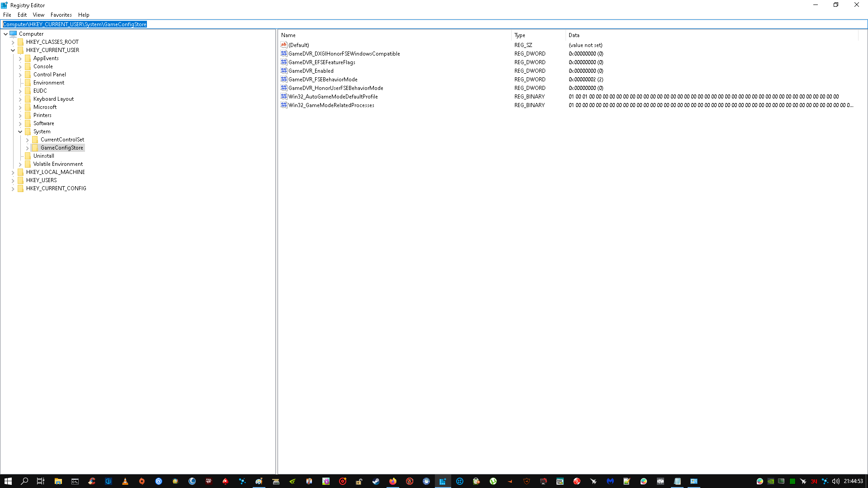Open VLC media player from taskbar
The height and width of the screenshot is (488, 868).
click(x=125, y=481)
